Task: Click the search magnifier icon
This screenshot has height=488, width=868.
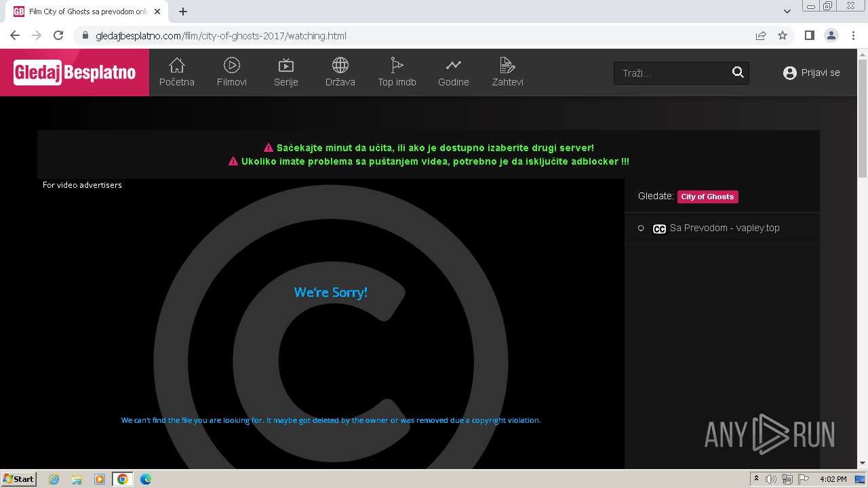Action: coord(738,73)
